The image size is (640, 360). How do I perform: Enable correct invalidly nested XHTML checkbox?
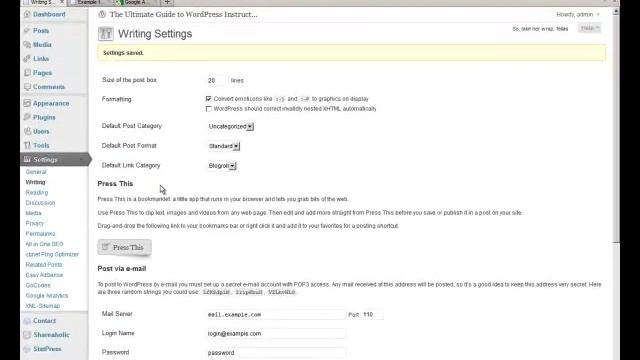[209, 109]
